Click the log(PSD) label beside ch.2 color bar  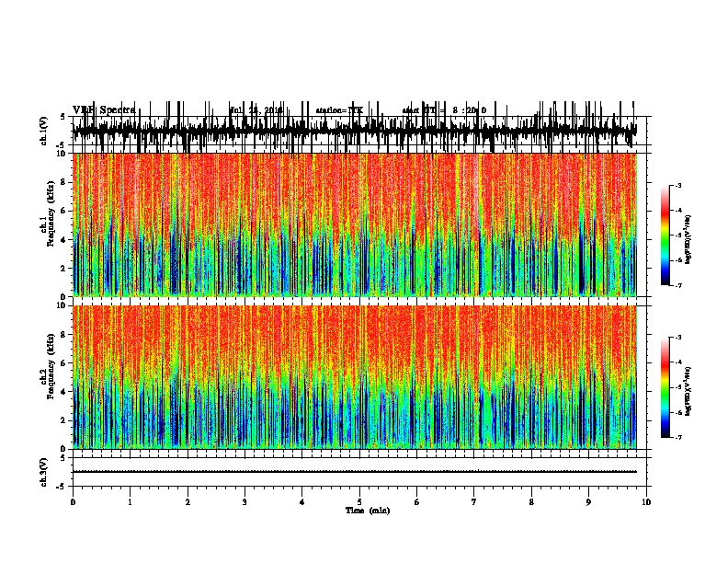click(x=688, y=391)
